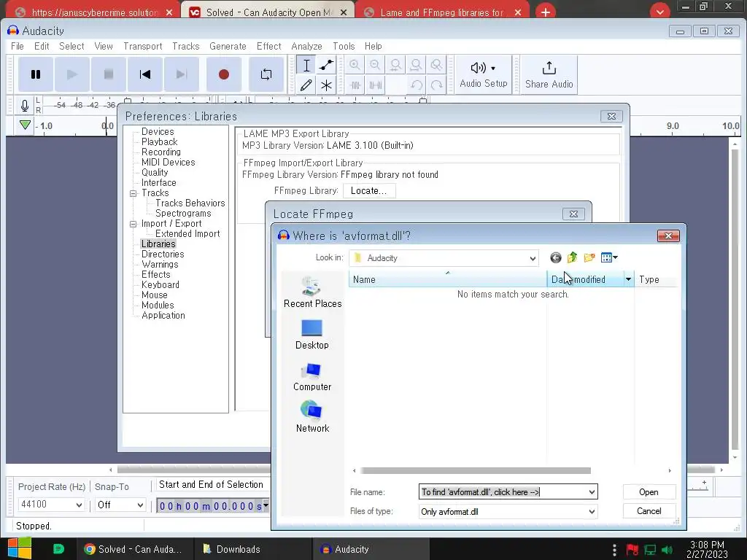The image size is (747, 560).
Task: Click the Zoom toggle icon
Action: [436, 65]
